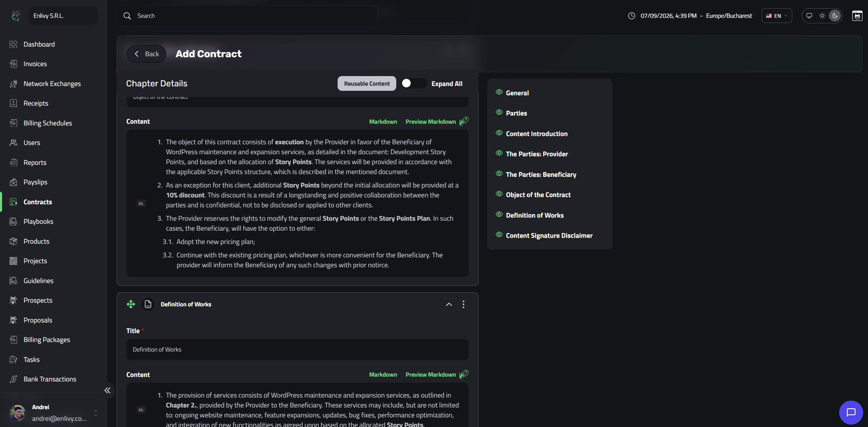Toggle the Expand All switch
The image size is (868, 427).
[x=414, y=83]
